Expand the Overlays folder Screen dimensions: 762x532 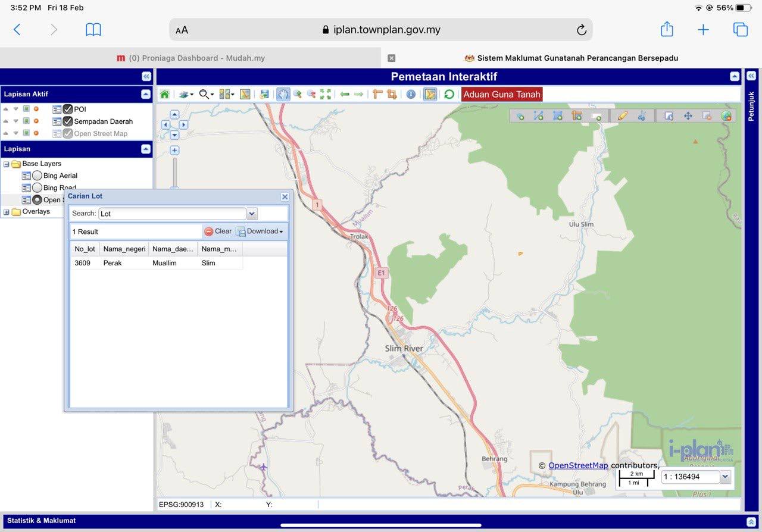pyautogui.click(x=7, y=212)
